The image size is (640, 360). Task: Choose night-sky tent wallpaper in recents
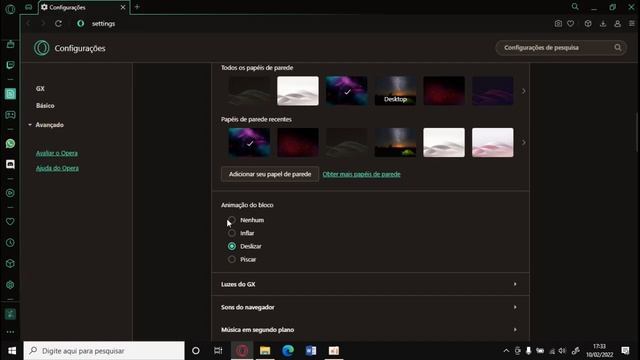[395, 142]
